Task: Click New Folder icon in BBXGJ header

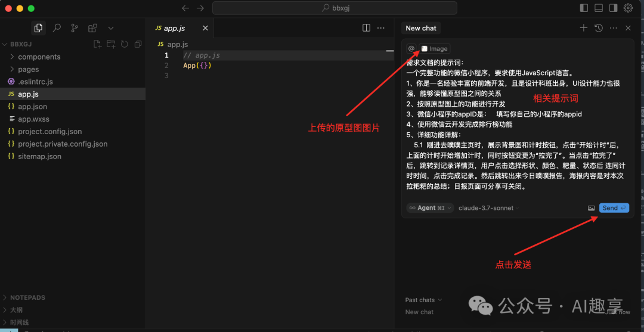Action: click(x=111, y=44)
